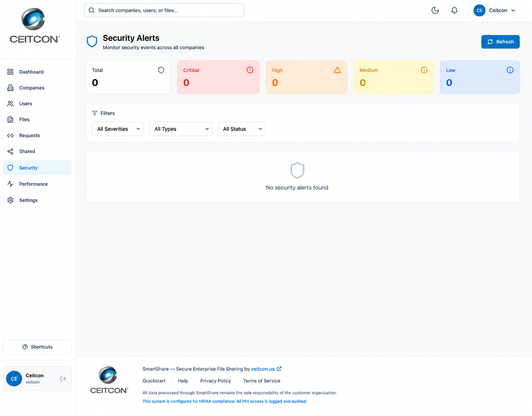Click the Requests link icon
532x416 pixels.
[11, 135]
